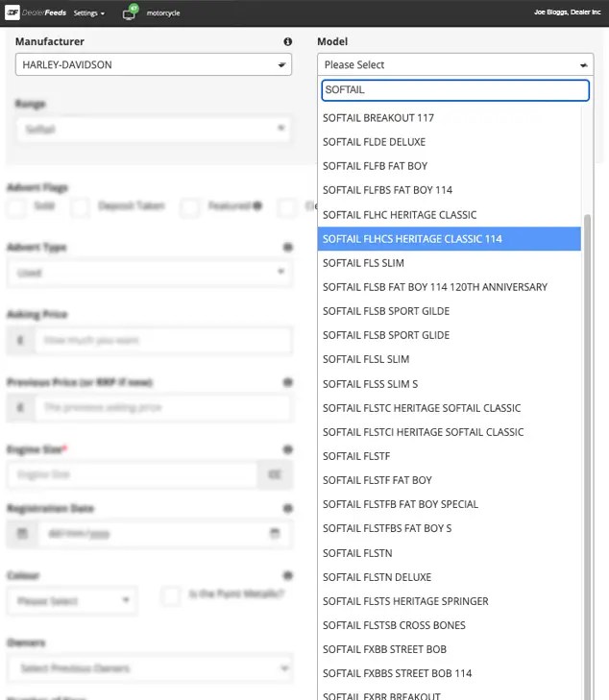
Task: Click the Advert Type help icon
Action: click(287, 248)
